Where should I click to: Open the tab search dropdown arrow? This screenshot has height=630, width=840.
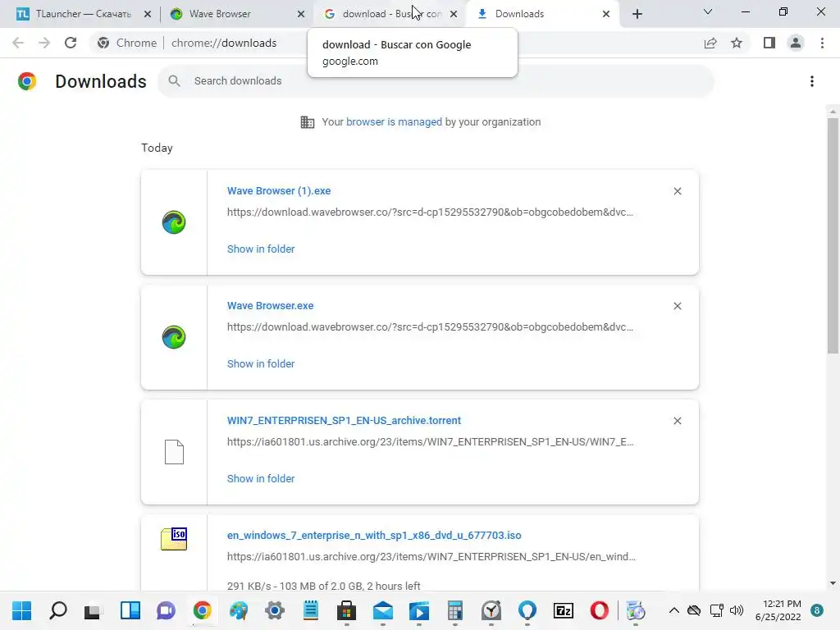tap(708, 11)
